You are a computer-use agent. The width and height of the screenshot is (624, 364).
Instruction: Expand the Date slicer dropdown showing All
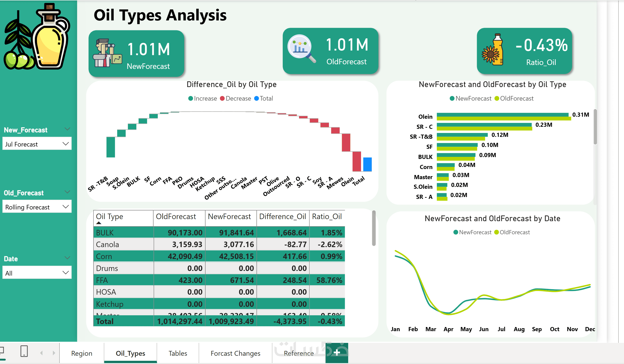(37, 273)
